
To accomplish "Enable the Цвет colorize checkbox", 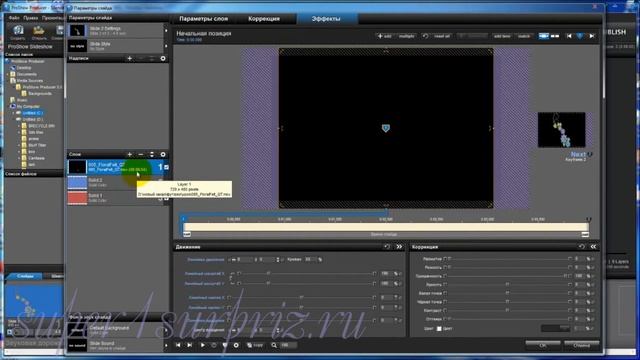I will pos(439,328).
